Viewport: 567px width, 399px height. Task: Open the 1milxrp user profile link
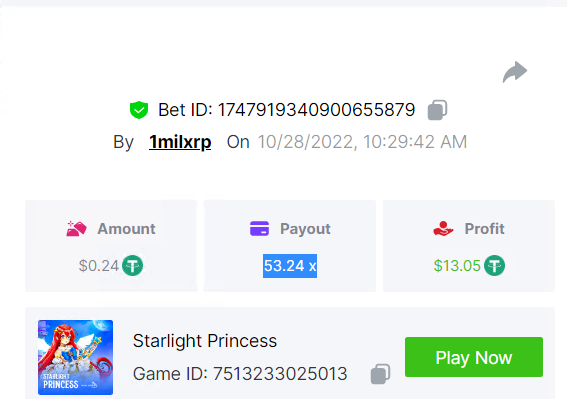point(180,142)
